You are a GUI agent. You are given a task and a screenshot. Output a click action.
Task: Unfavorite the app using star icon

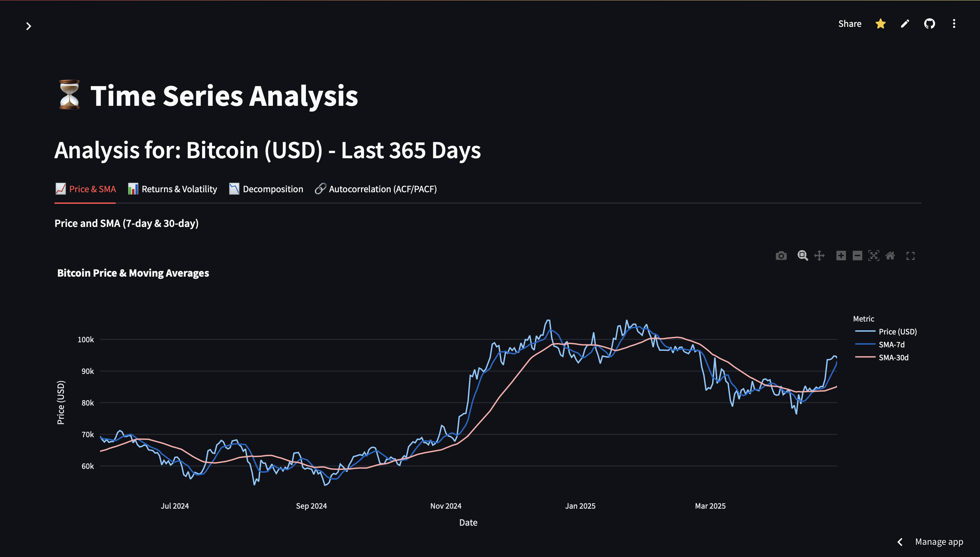(x=880, y=24)
